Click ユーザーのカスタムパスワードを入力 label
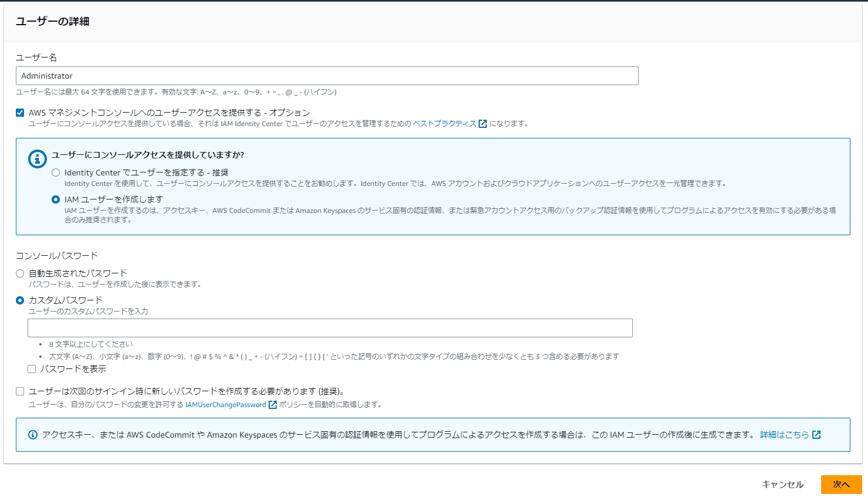This screenshot has height=501, width=868. click(89, 312)
